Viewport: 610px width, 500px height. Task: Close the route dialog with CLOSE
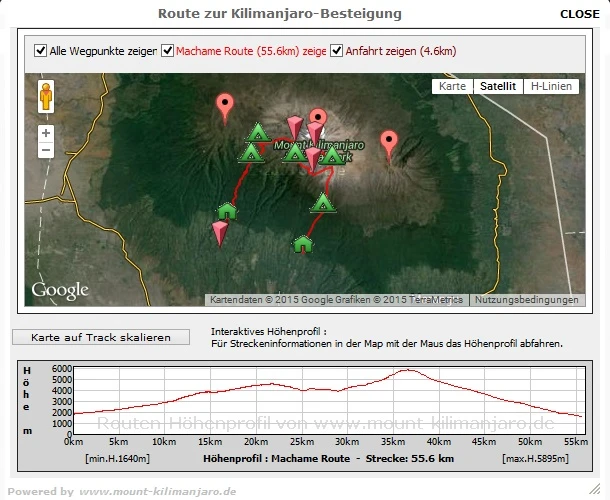pyautogui.click(x=580, y=14)
